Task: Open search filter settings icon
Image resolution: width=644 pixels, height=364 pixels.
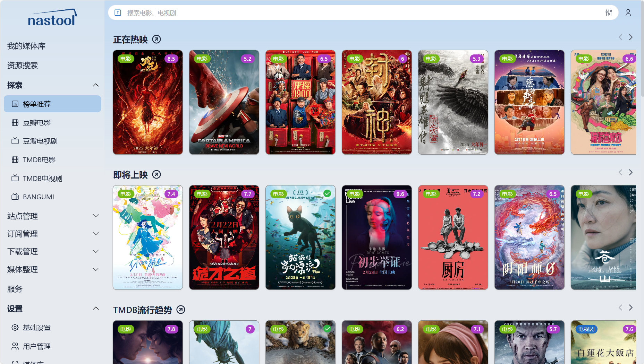Action: pyautogui.click(x=609, y=13)
